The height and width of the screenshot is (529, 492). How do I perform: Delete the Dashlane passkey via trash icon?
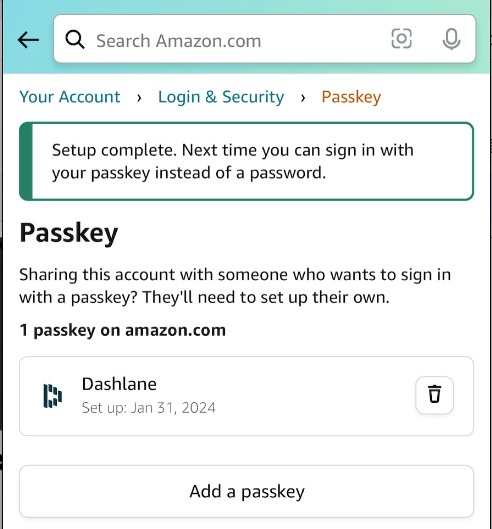point(434,395)
